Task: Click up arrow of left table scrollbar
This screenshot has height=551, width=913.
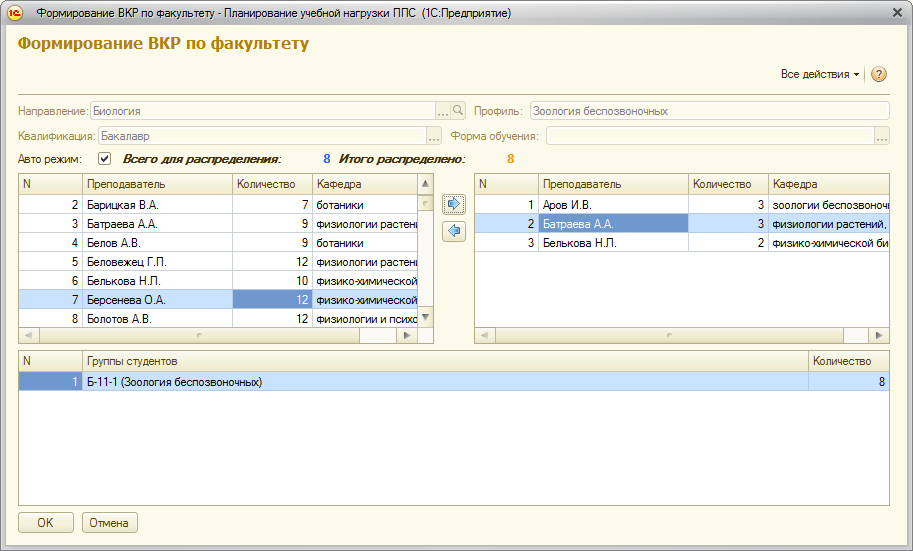Action: (x=426, y=183)
